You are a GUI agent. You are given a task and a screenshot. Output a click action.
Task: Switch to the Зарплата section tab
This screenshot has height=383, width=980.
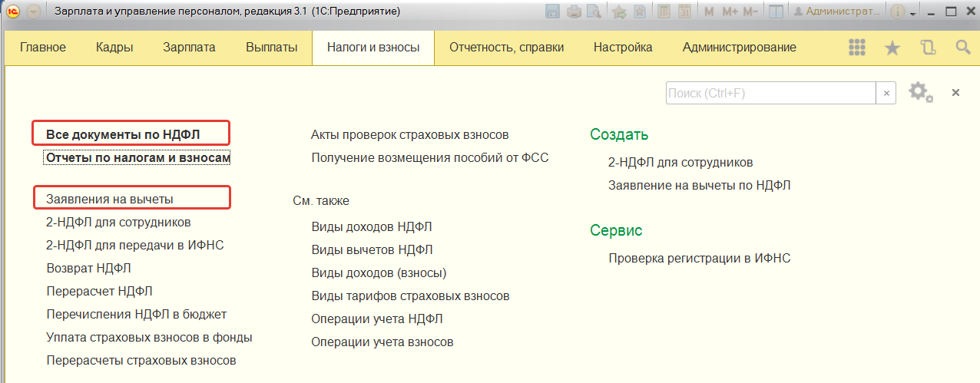[189, 48]
